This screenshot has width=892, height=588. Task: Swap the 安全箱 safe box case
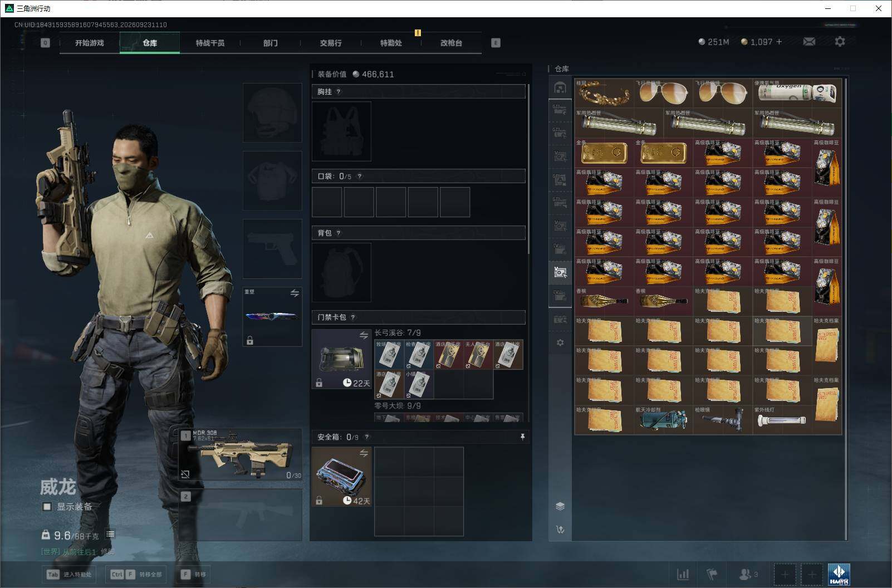click(x=364, y=453)
